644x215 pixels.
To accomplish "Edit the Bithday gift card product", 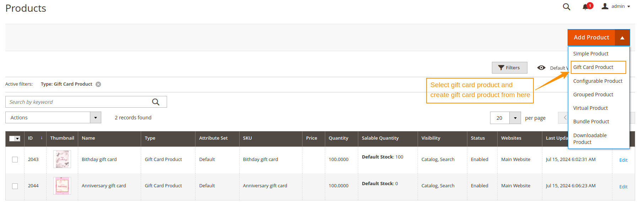I will click(623, 160).
